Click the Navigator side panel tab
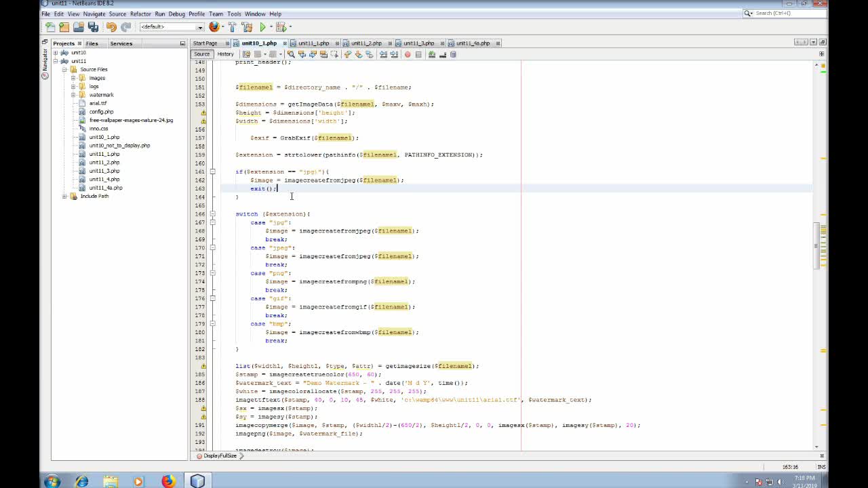 45,60
